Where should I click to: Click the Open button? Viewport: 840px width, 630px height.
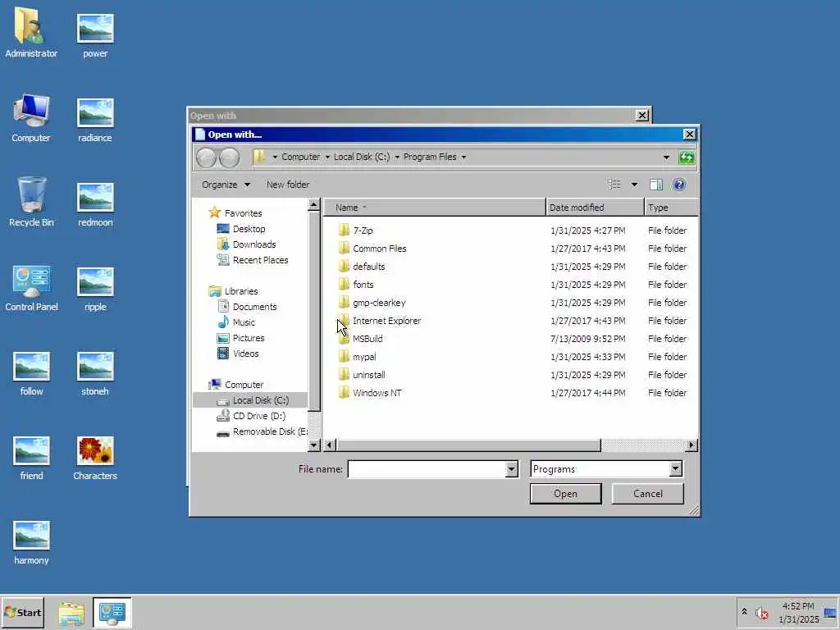(566, 494)
